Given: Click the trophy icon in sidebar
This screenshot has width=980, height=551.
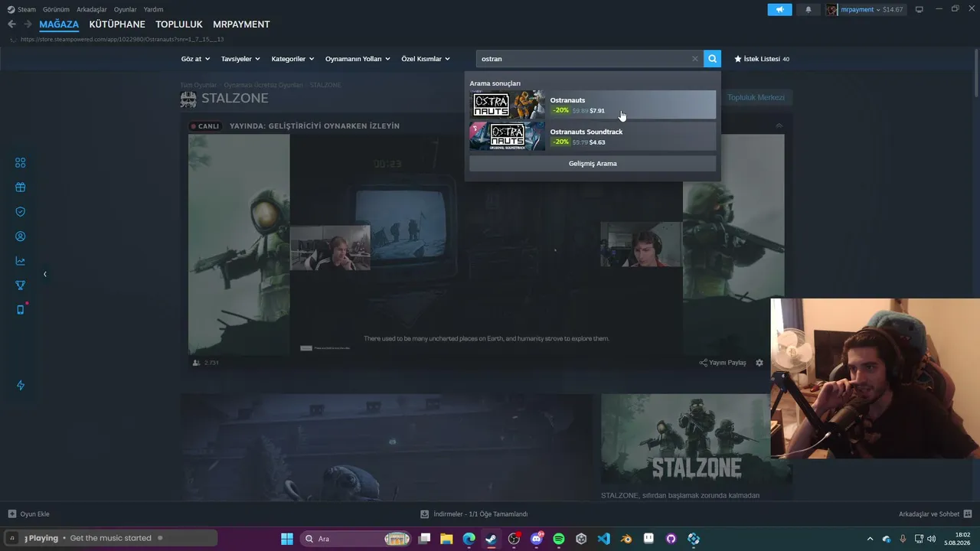Looking at the screenshot, I should point(21,285).
